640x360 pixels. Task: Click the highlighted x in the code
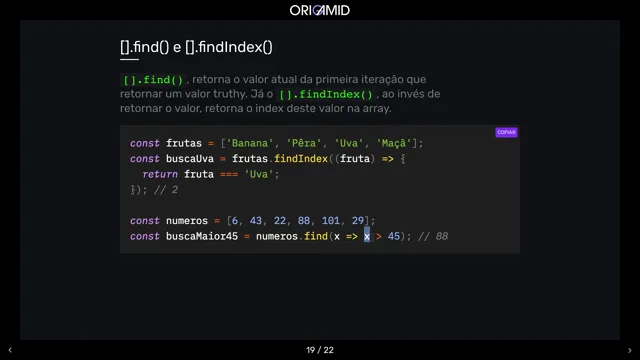(367, 236)
